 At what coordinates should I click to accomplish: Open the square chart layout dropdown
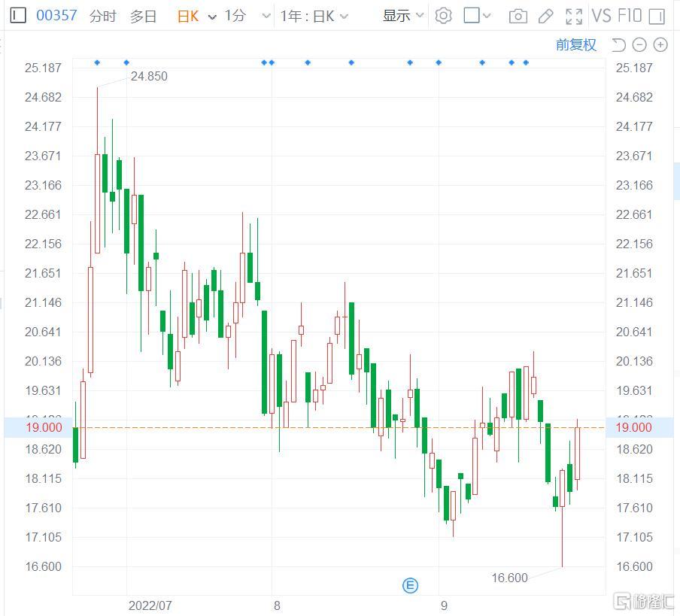click(x=477, y=16)
